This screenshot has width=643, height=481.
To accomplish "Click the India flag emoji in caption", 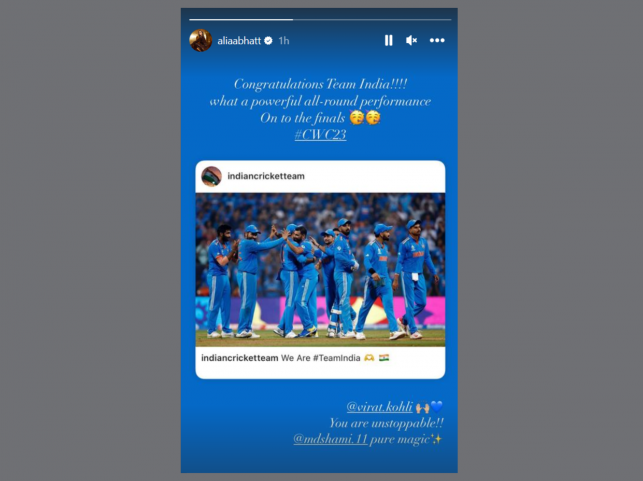I will pos(384,358).
